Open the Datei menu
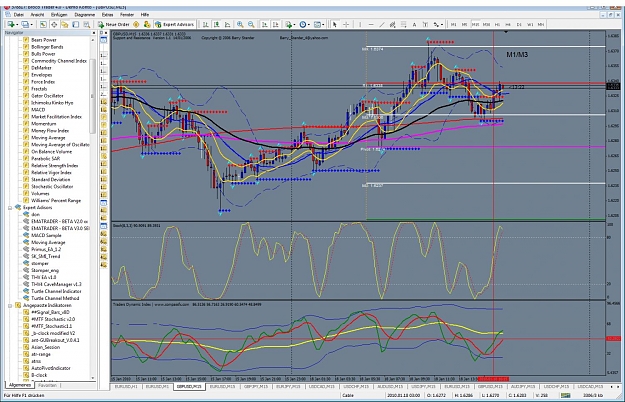The height and width of the screenshot is (402, 625). 19,14
